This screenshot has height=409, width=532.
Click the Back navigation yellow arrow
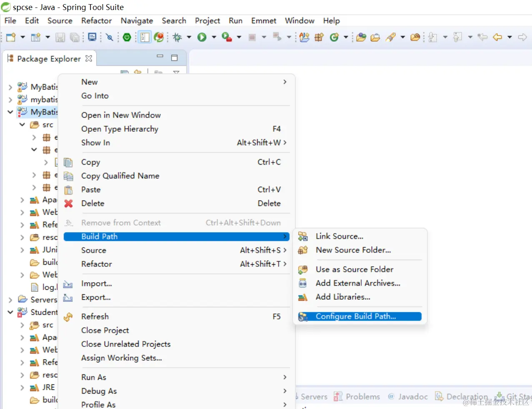[x=497, y=37]
